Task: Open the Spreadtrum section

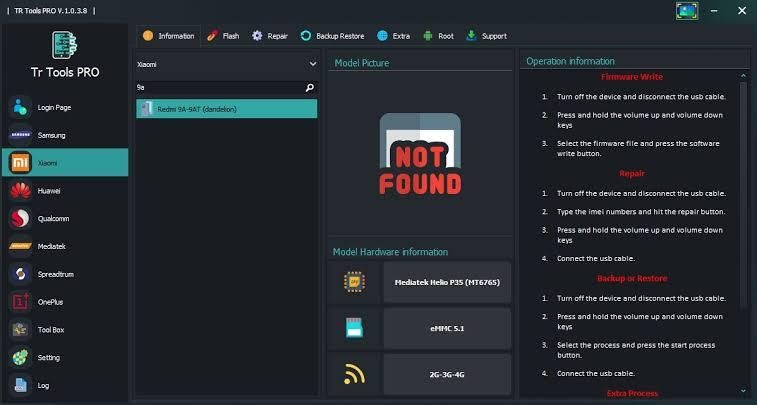Action: (65, 274)
